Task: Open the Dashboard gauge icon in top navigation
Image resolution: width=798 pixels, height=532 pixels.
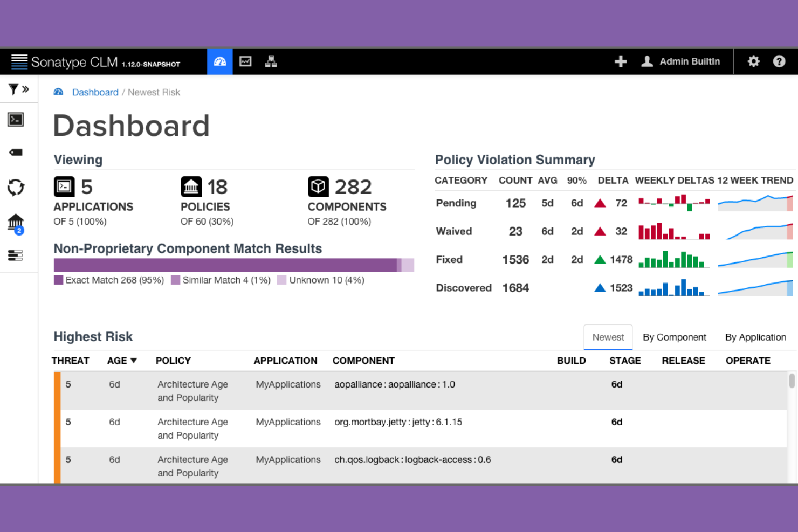Action: click(x=220, y=61)
